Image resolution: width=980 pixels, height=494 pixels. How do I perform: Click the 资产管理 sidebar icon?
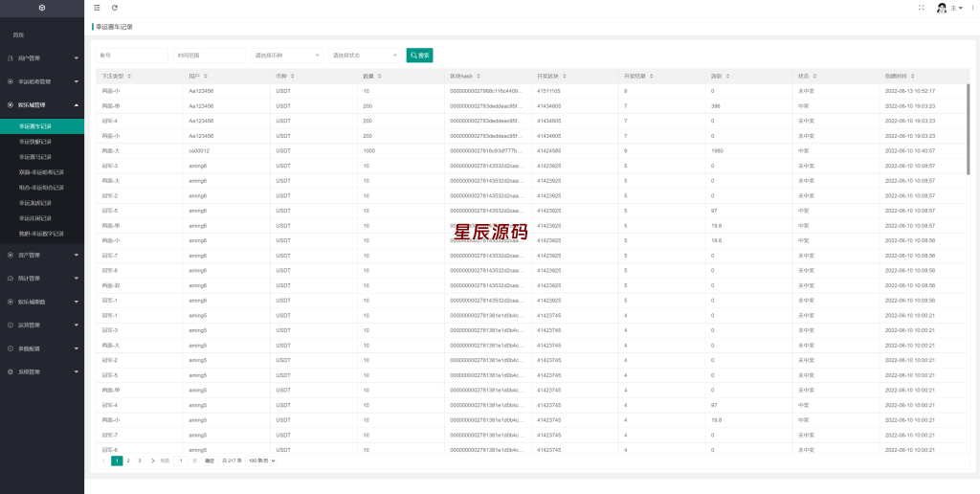(10, 255)
